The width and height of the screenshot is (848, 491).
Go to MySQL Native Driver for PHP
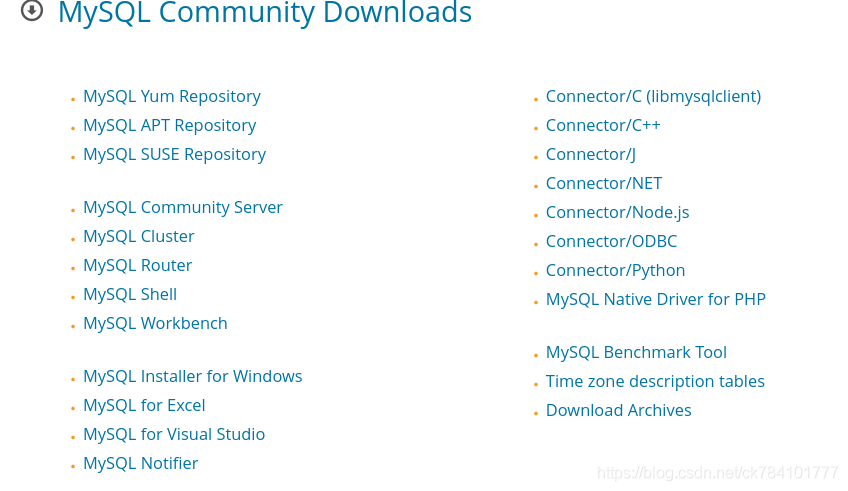coord(655,300)
